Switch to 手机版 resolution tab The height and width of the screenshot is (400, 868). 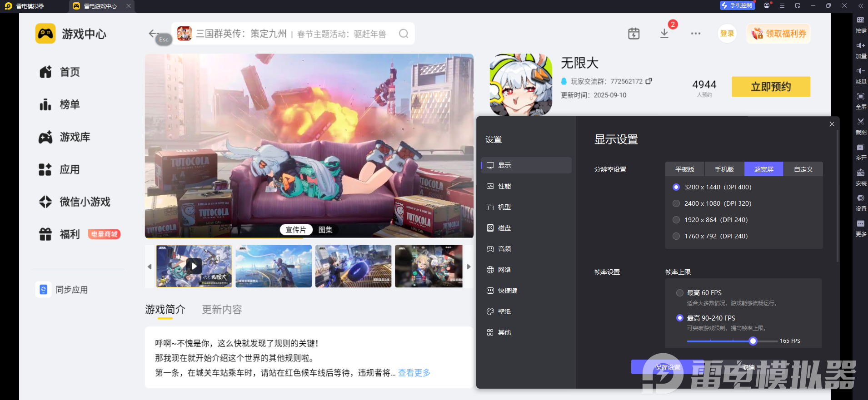coord(724,169)
